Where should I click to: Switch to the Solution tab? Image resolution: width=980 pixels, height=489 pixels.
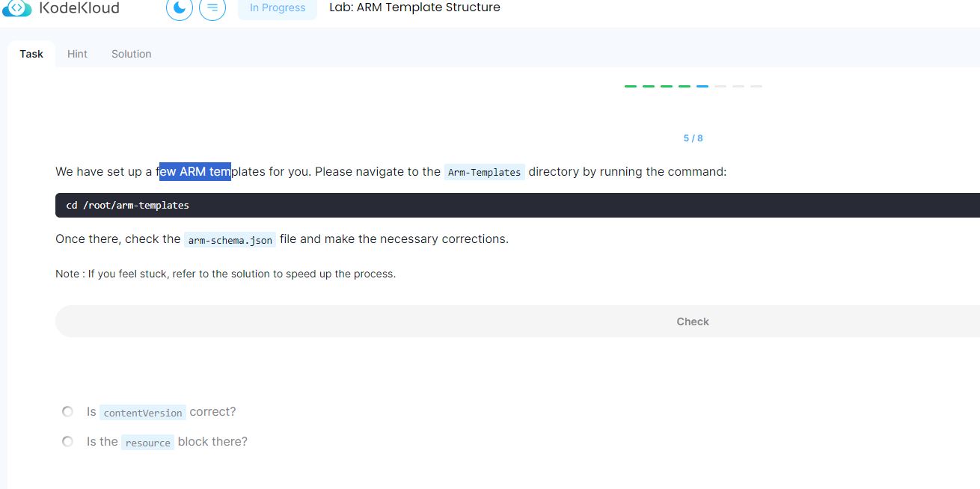132,54
